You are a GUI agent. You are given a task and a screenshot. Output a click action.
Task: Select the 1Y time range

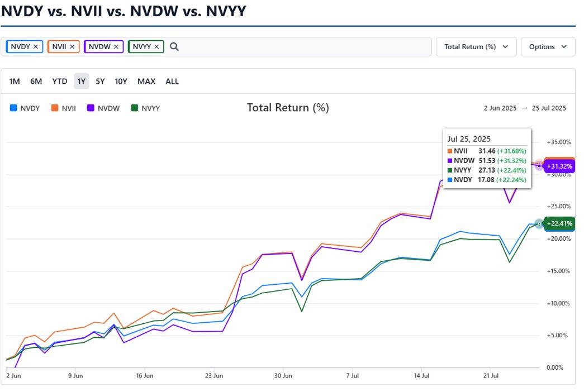click(82, 82)
